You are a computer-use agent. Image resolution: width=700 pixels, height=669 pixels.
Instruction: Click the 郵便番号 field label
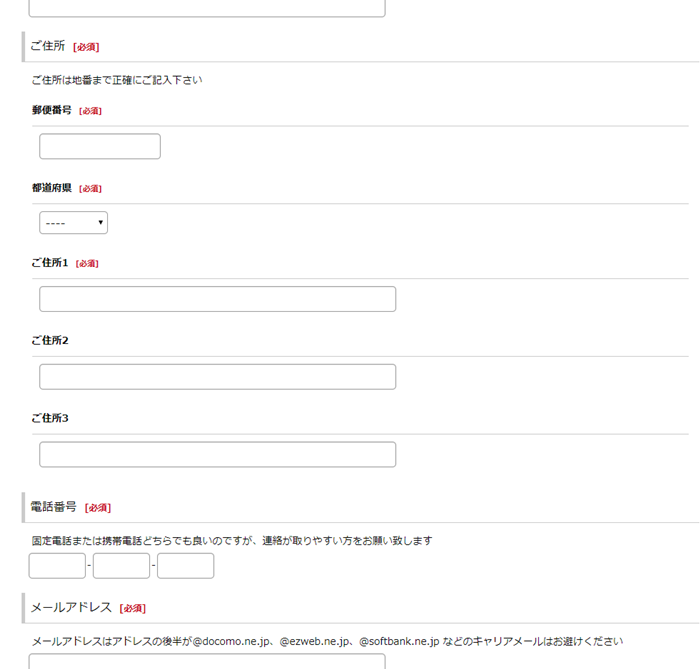point(52,110)
